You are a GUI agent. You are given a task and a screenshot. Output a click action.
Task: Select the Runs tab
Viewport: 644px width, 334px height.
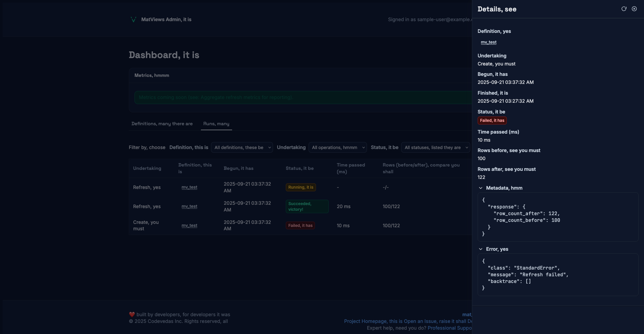click(x=216, y=124)
